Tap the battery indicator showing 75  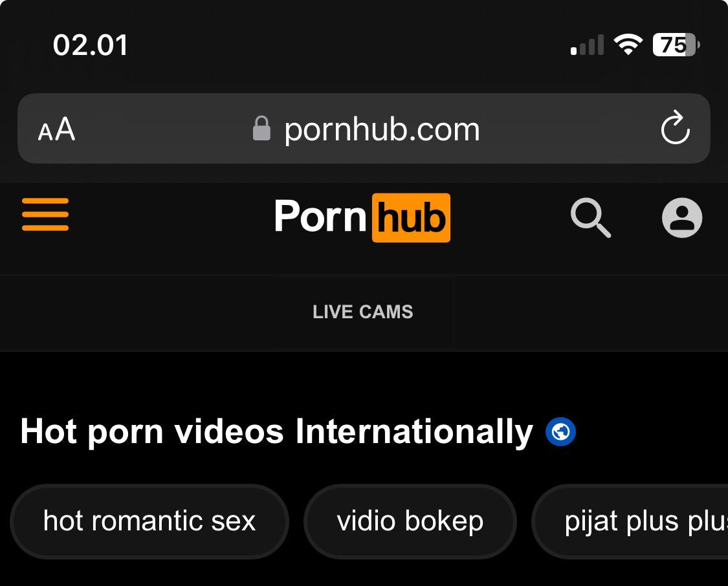[676, 45]
